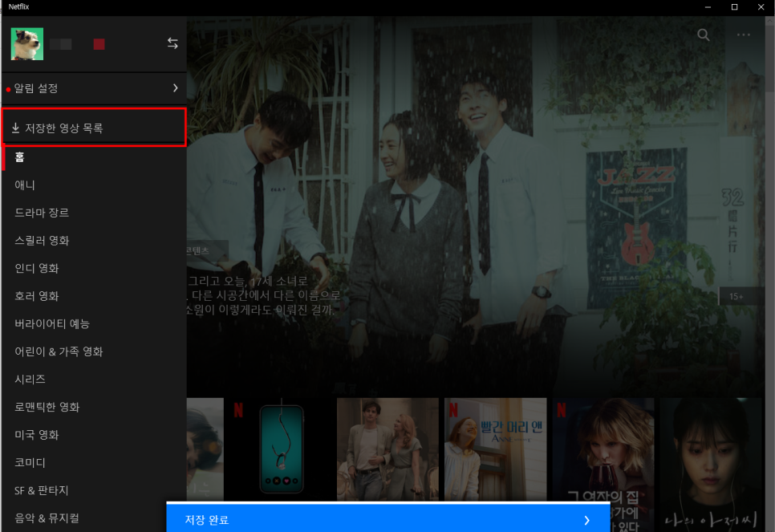Select 어린이 & 가족 영화
This screenshot has width=775, height=532.
[x=59, y=351]
